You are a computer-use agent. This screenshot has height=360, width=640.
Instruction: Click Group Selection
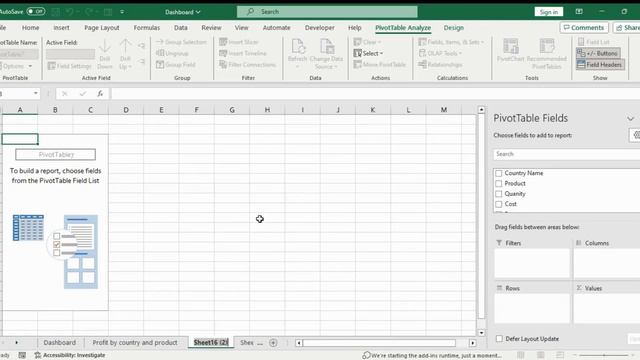pos(182,42)
